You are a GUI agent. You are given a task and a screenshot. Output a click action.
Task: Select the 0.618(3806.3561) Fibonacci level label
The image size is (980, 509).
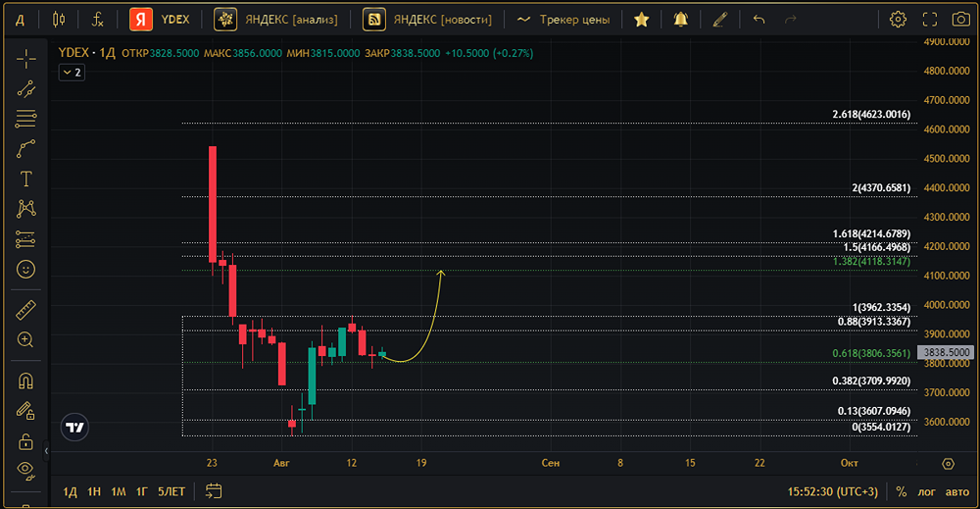[x=871, y=353]
